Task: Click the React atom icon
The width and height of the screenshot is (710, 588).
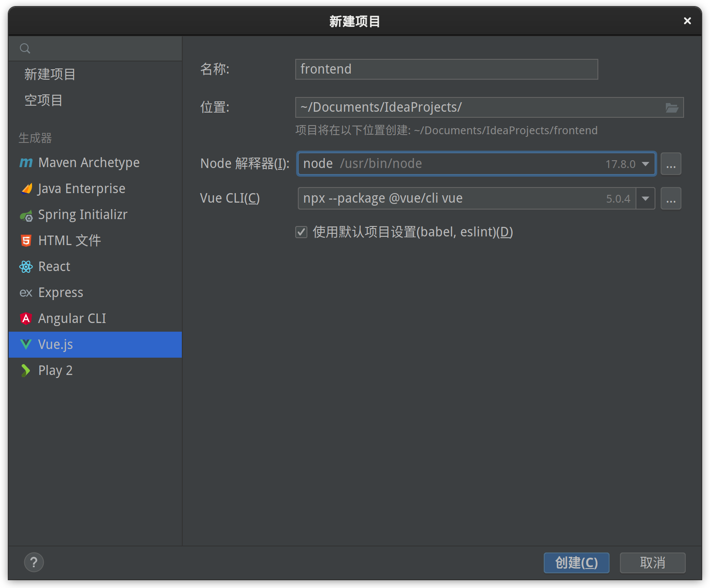Action: [26, 267]
